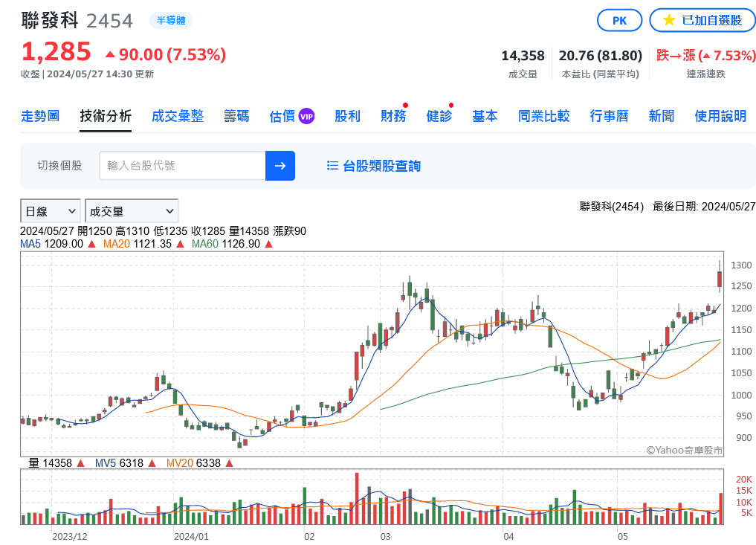Image resolution: width=756 pixels, height=545 pixels.
Task: Click the blue arrow submit button
Action: click(x=280, y=166)
